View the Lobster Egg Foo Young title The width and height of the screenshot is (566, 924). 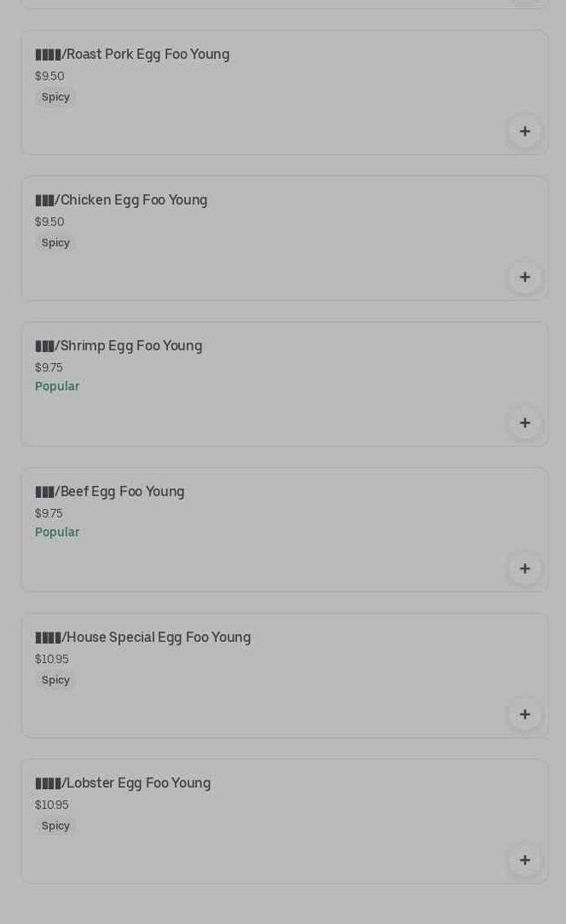(123, 783)
